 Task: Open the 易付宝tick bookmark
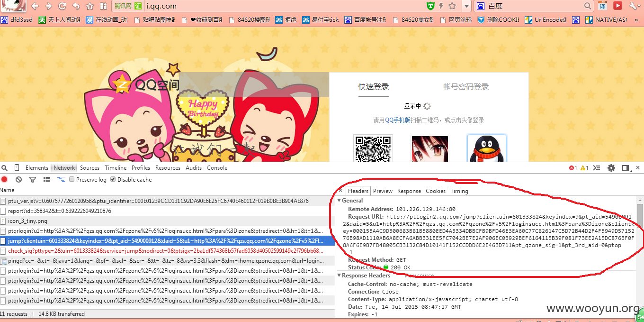coord(321,20)
